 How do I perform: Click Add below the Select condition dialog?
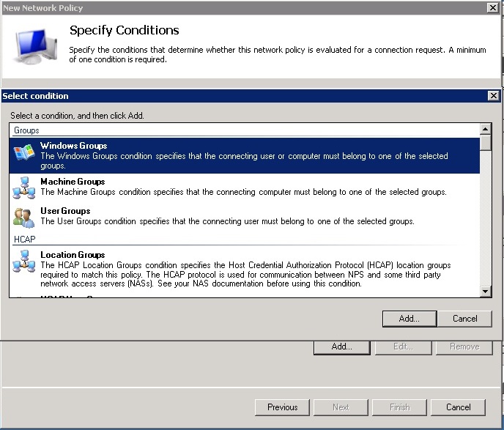341,346
